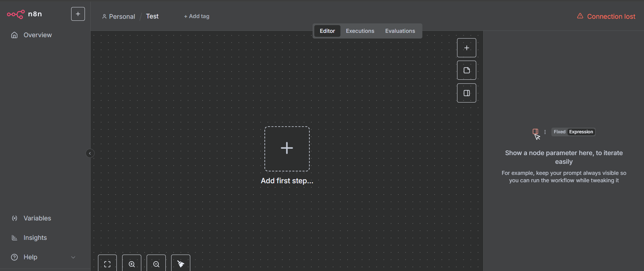Zoom to fit the workflow canvas
Image resolution: width=644 pixels, height=271 pixels.
pyautogui.click(x=107, y=264)
